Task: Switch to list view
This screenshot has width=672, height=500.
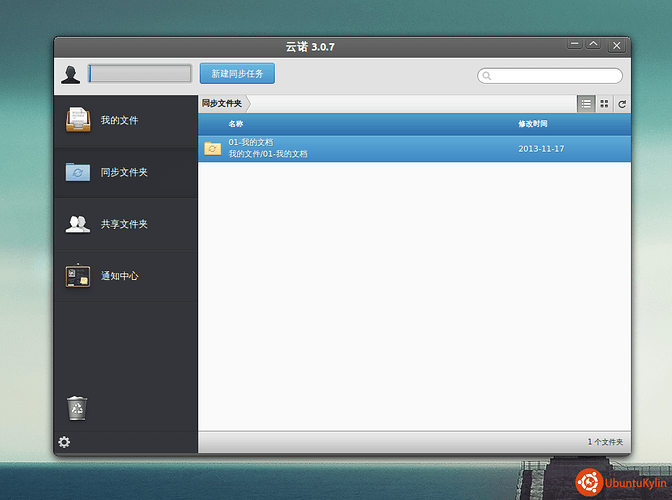Action: [x=586, y=104]
